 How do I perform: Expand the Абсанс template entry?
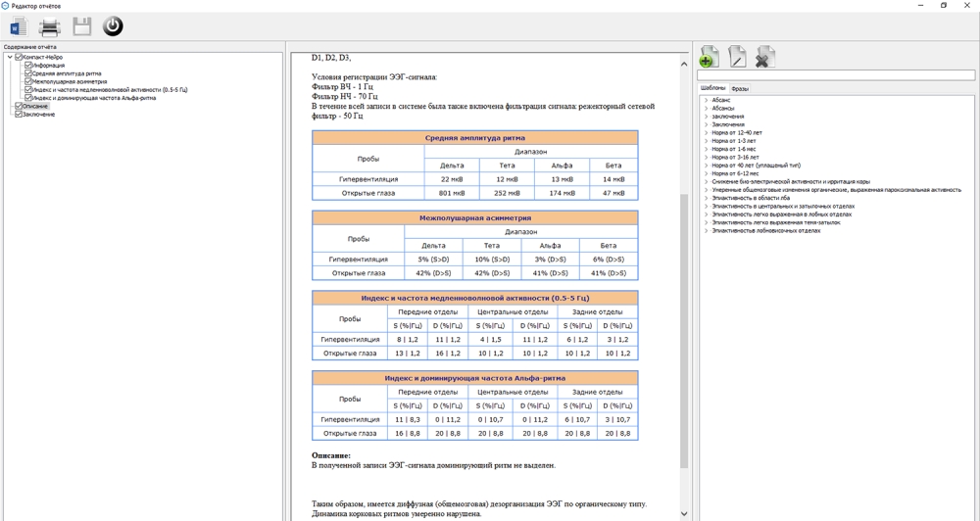pos(707,100)
